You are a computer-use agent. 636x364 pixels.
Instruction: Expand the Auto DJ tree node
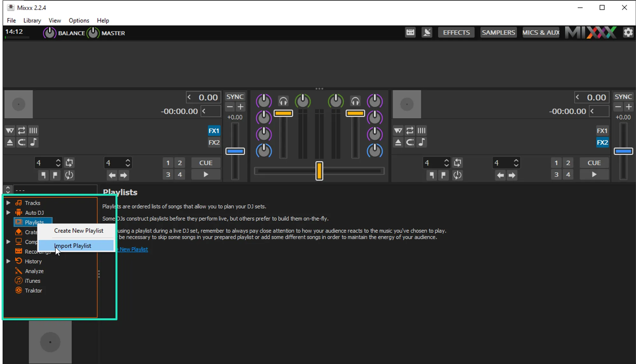(x=9, y=212)
